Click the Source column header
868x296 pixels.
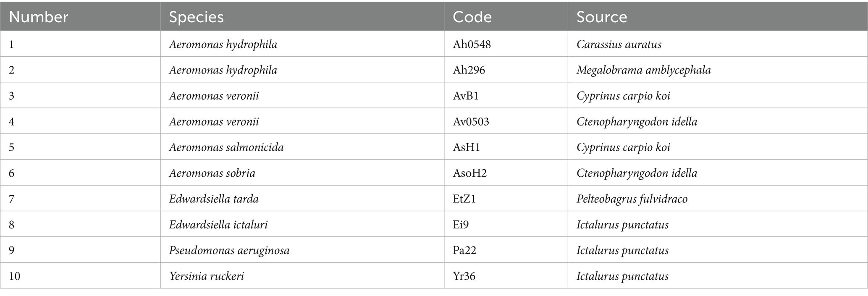coord(718,17)
